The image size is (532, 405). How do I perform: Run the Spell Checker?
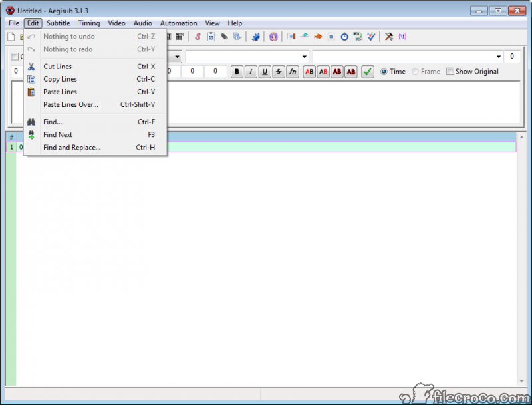pyautogui.click(x=371, y=37)
